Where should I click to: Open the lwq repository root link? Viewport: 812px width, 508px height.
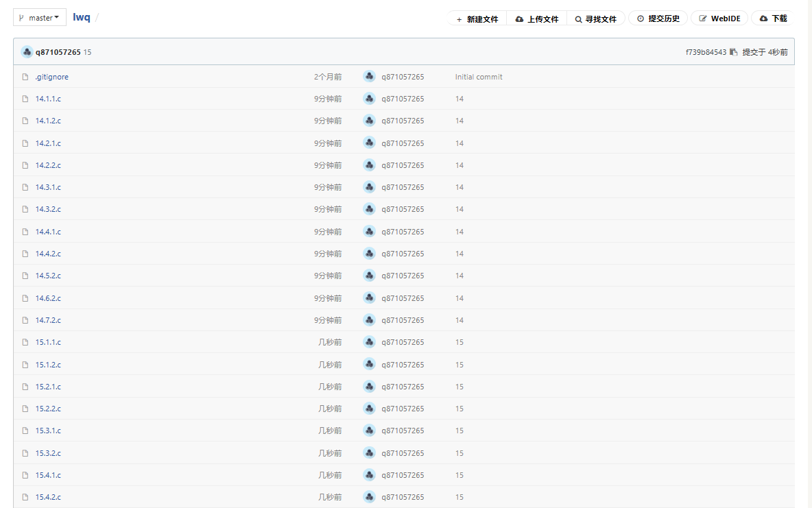tap(82, 17)
